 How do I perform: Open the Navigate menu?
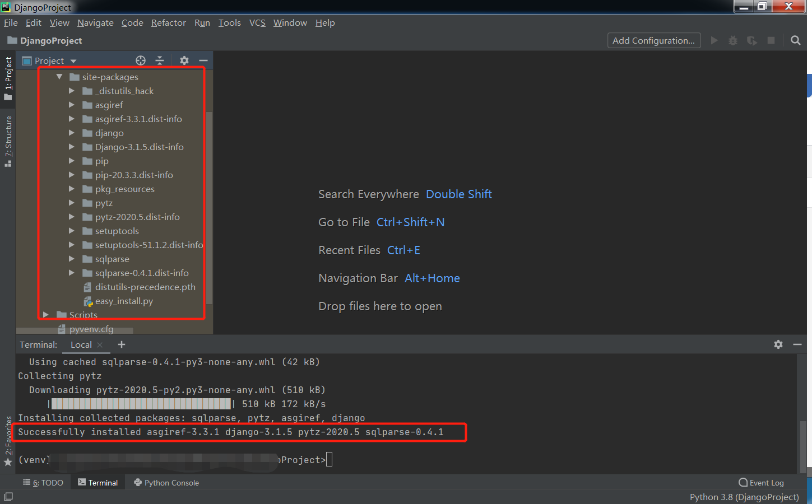pos(95,22)
